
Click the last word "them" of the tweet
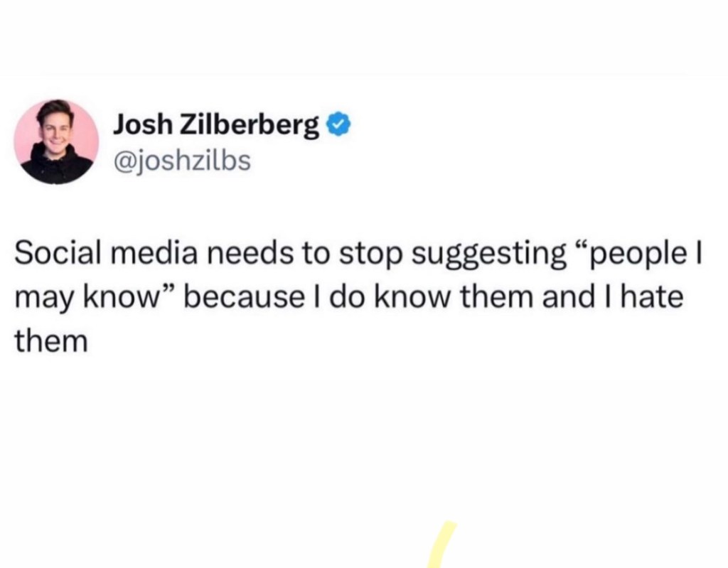tap(50, 341)
